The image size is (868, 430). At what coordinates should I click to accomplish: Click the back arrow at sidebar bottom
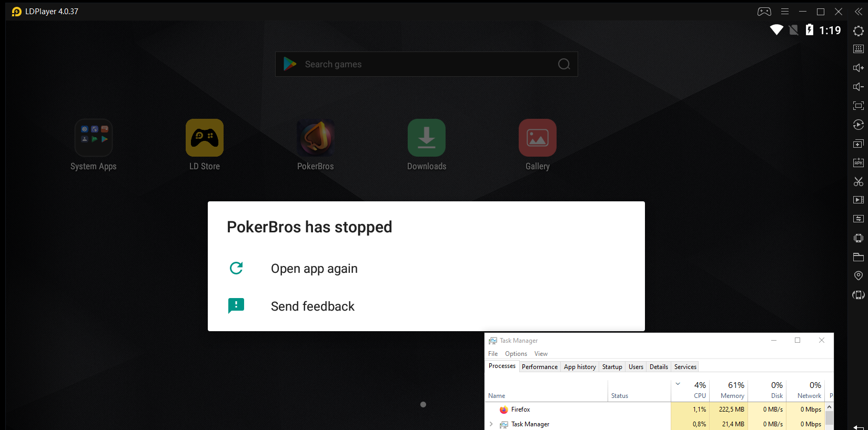pyautogui.click(x=859, y=427)
